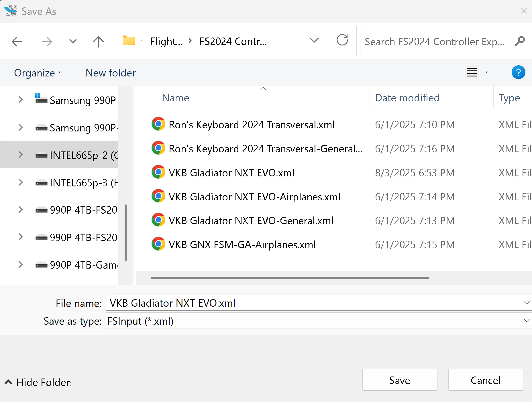Go up one folder level
The height and width of the screenshot is (402, 532).
[98, 42]
